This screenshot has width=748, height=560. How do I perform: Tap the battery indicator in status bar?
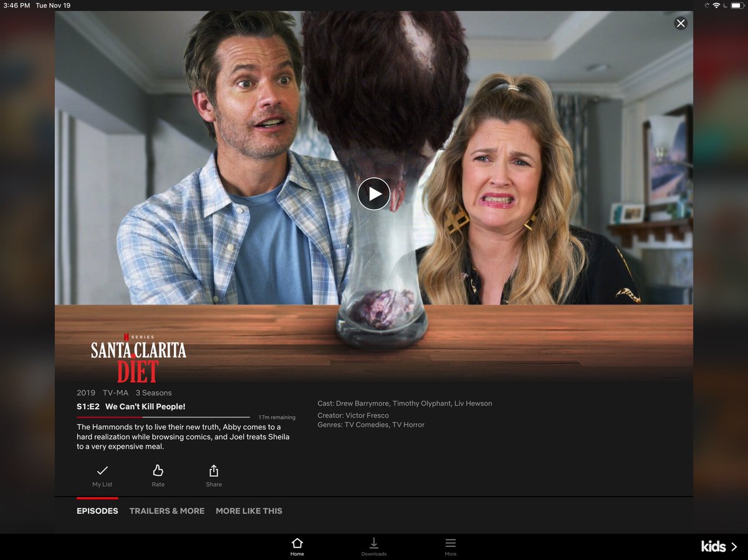[737, 5]
